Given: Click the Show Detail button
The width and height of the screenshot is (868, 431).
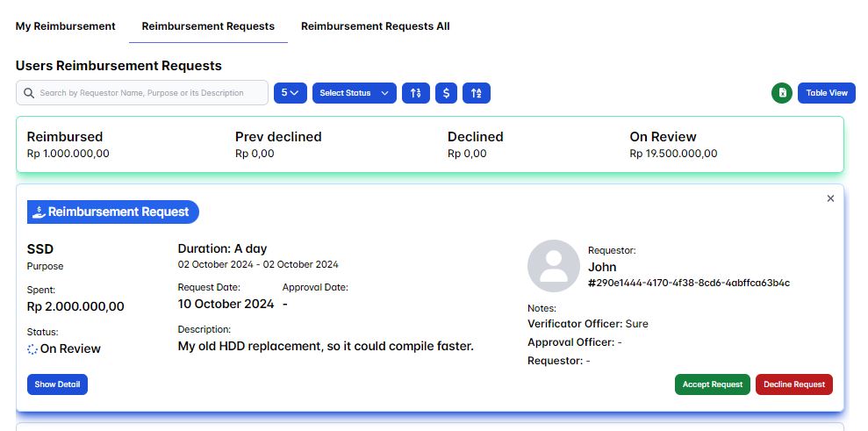Looking at the screenshot, I should (x=57, y=384).
